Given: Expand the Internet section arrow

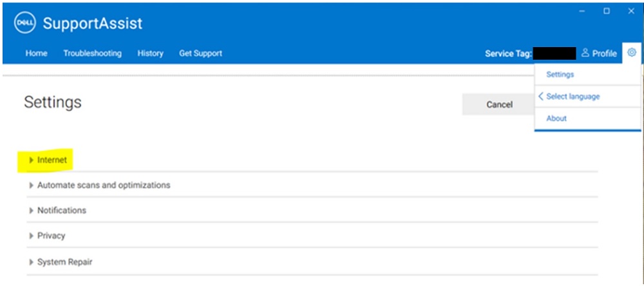Looking at the screenshot, I should click(x=31, y=160).
